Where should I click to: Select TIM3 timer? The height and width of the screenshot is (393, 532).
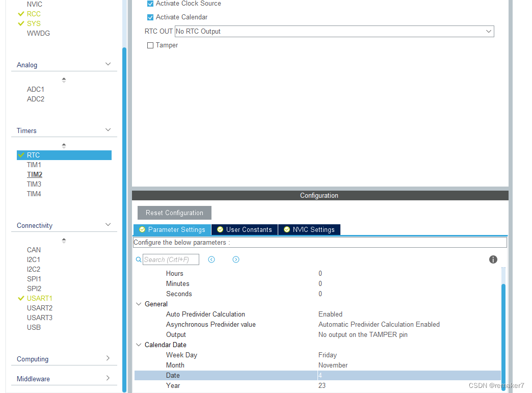pos(34,185)
